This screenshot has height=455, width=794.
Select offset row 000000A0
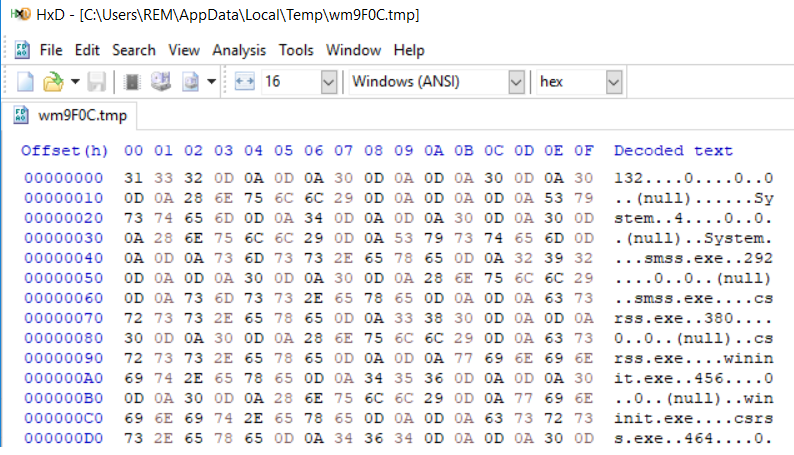[x=64, y=378]
